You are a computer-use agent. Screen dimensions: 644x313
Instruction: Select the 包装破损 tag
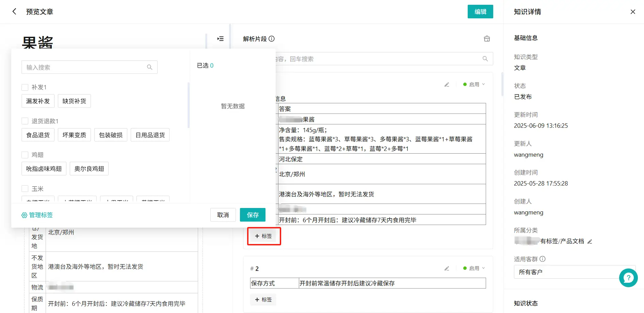point(111,135)
